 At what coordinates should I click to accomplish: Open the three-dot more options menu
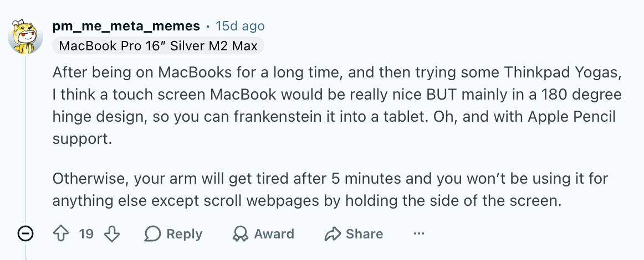click(x=418, y=234)
